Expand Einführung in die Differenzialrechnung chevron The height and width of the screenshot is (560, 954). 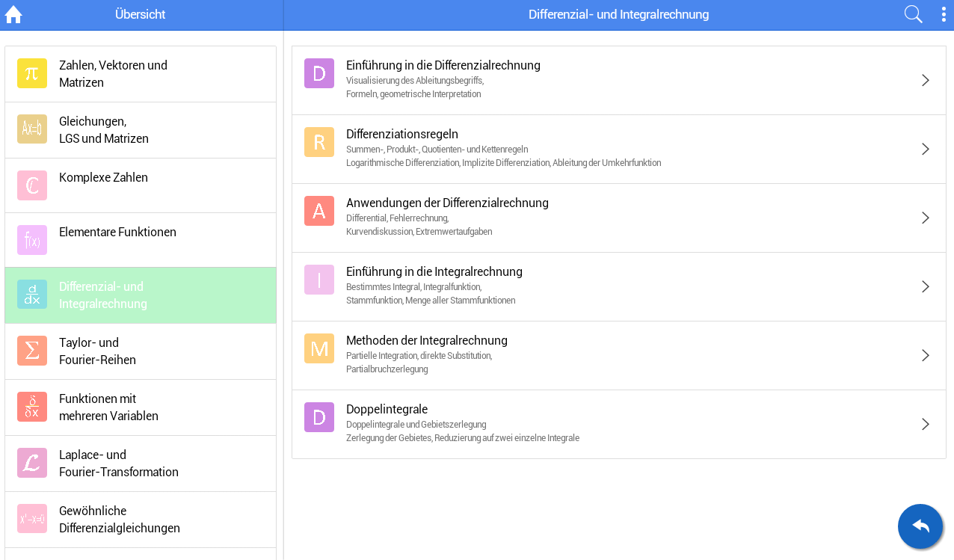(x=925, y=80)
